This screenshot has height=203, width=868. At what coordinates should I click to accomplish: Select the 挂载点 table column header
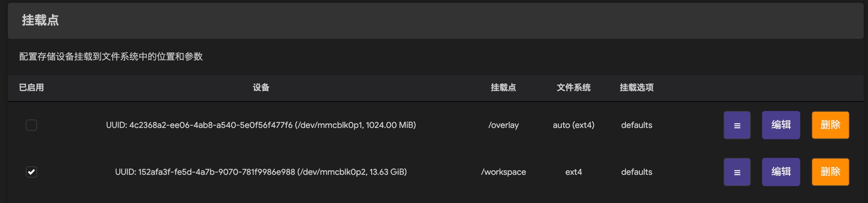tap(503, 87)
